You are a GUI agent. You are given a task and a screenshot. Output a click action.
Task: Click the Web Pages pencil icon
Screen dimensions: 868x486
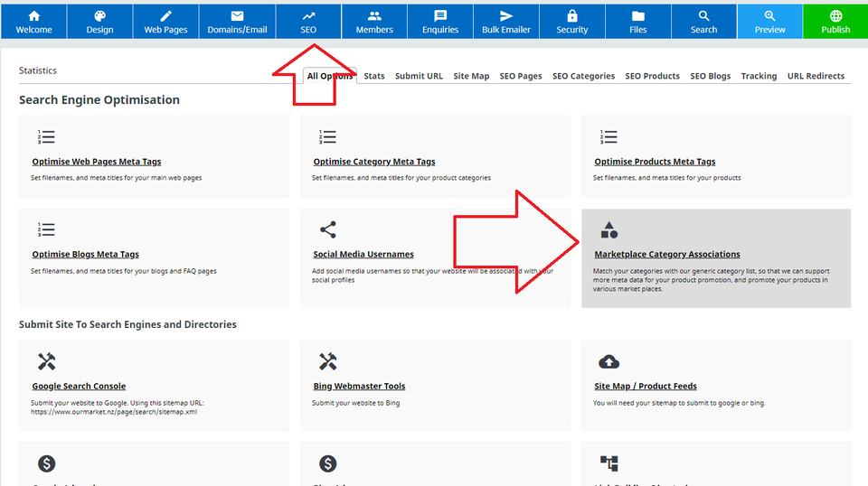pos(166,16)
